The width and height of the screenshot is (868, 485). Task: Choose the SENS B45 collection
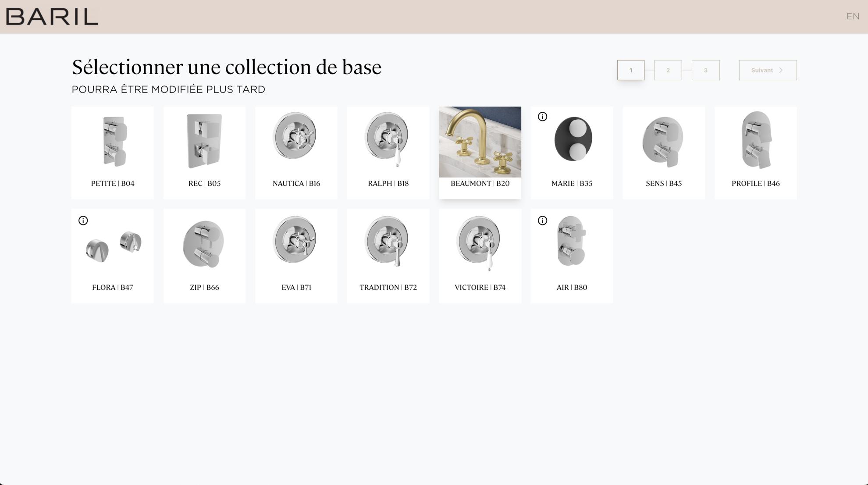pyautogui.click(x=664, y=152)
